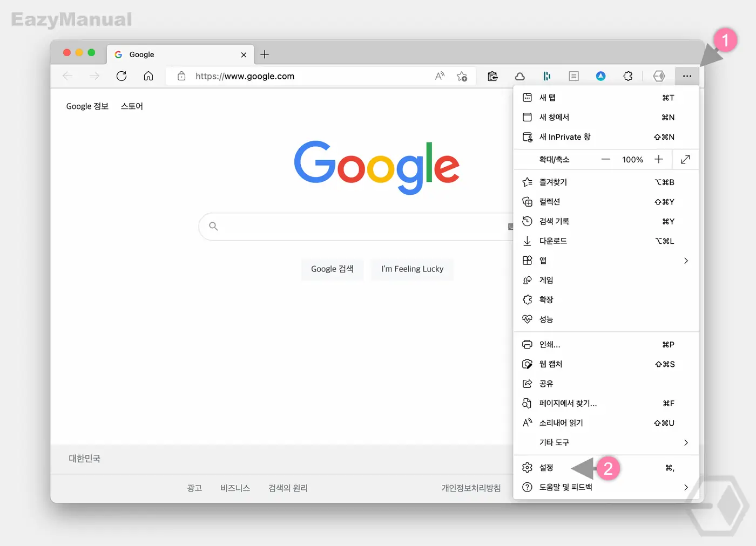Click 스토어 link
The image size is (756, 546).
[132, 106]
